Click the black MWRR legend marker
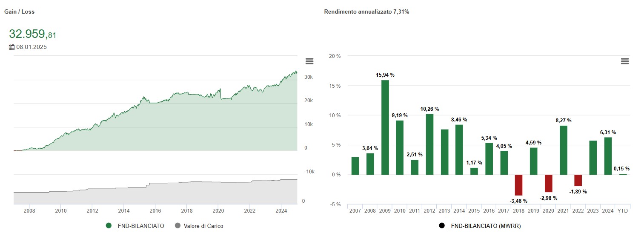 pyautogui.click(x=442, y=226)
